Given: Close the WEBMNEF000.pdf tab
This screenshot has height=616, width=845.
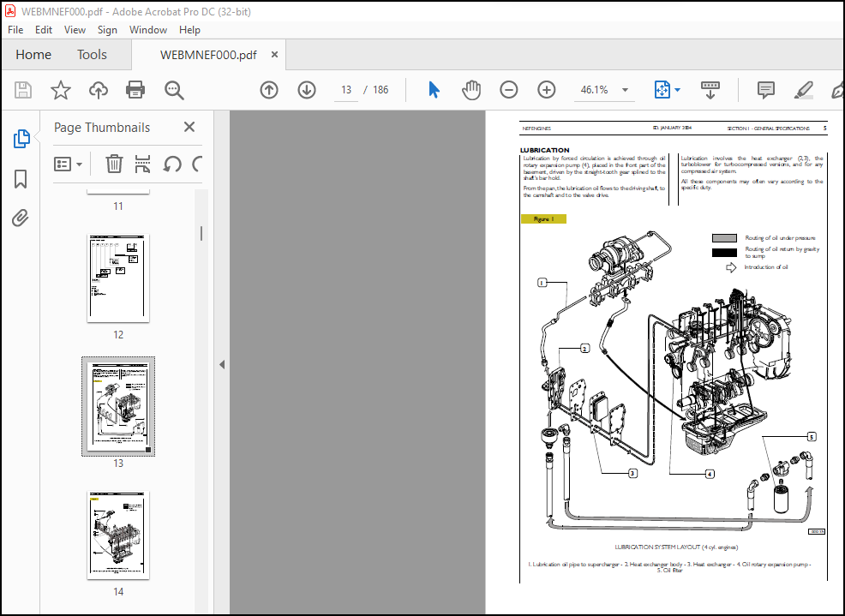Looking at the screenshot, I should [x=274, y=55].
